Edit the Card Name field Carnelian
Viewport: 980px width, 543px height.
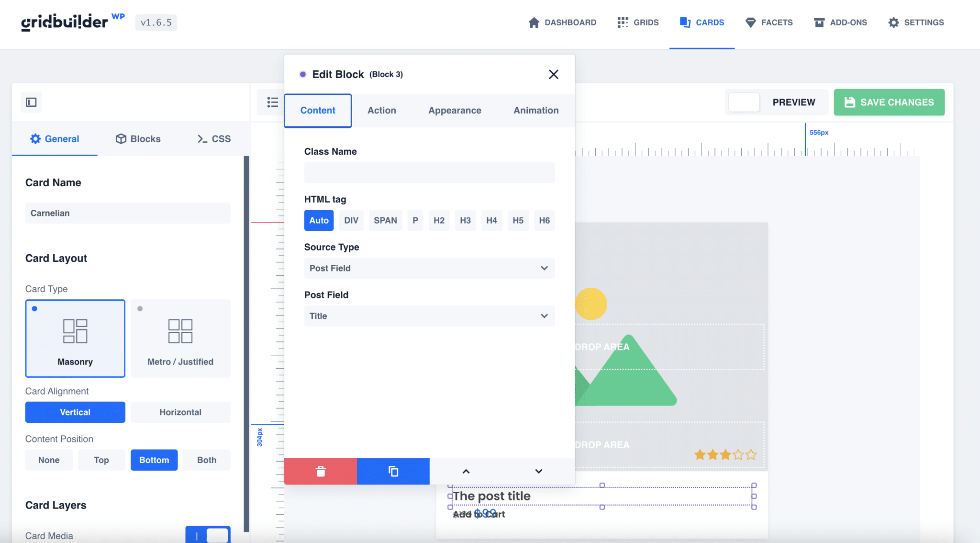pos(128,213)
